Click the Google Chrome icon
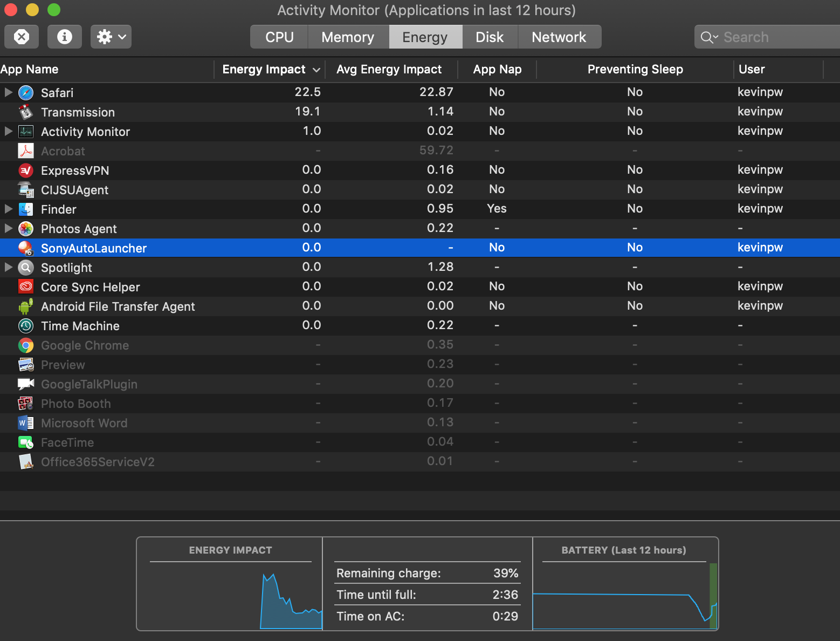840x641 pixels. 26,345
